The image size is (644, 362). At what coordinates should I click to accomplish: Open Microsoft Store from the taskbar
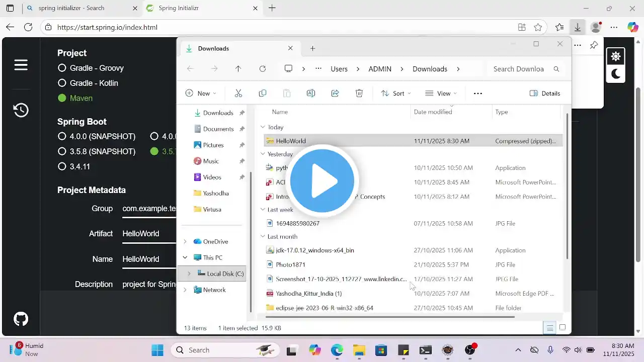(381, 350)
